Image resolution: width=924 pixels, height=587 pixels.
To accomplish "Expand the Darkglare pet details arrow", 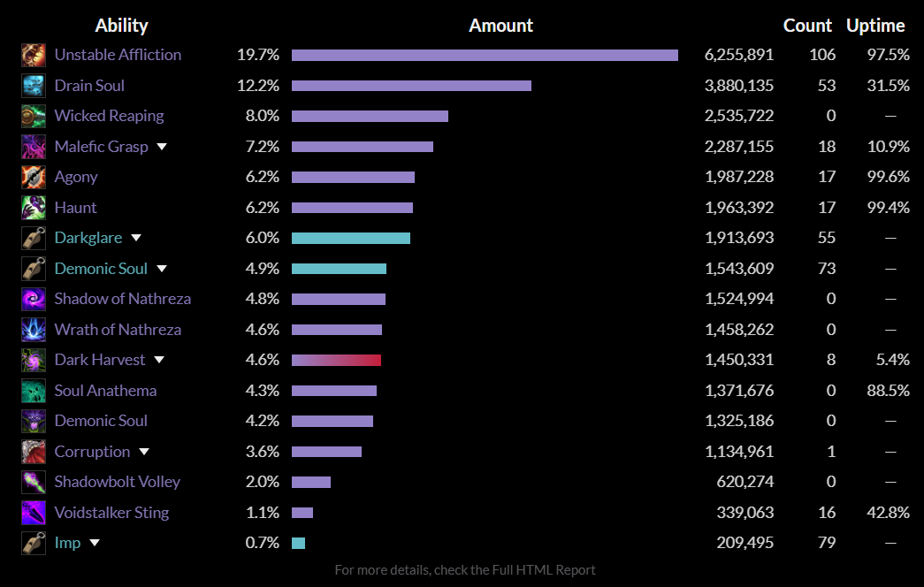I will 136,238.
